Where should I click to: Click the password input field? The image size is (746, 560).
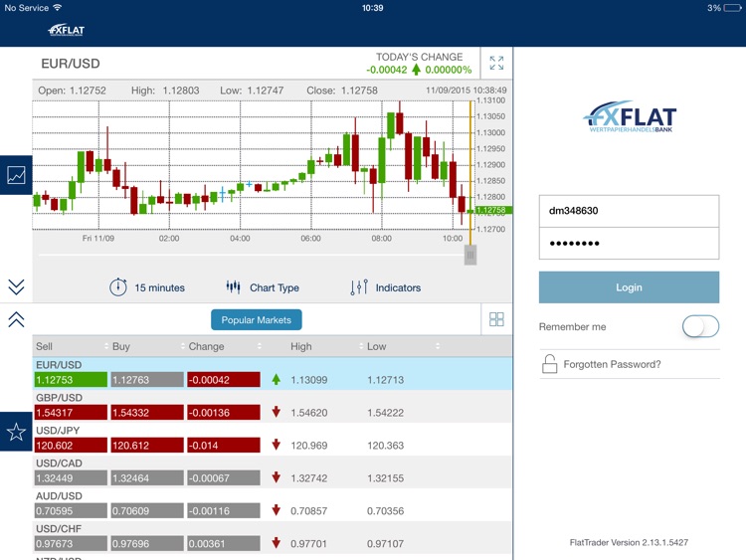[629, 244]
